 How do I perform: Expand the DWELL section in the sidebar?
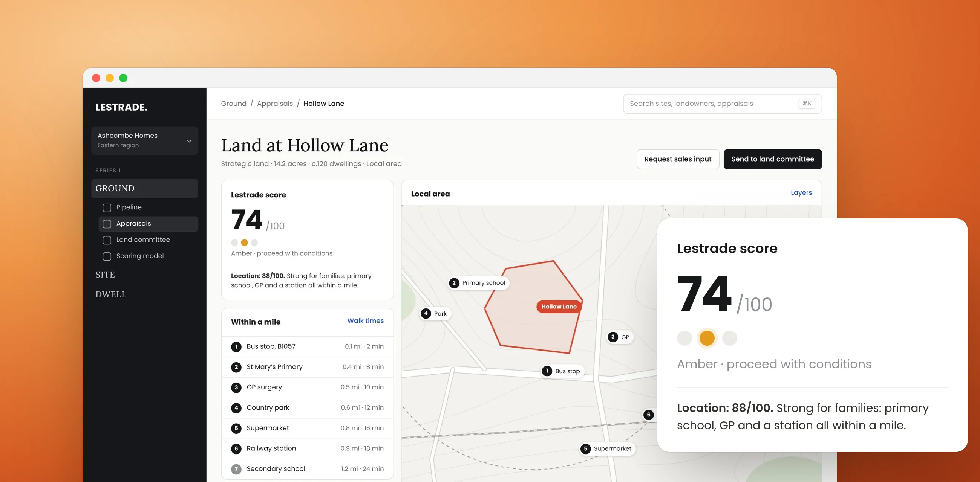111,294
